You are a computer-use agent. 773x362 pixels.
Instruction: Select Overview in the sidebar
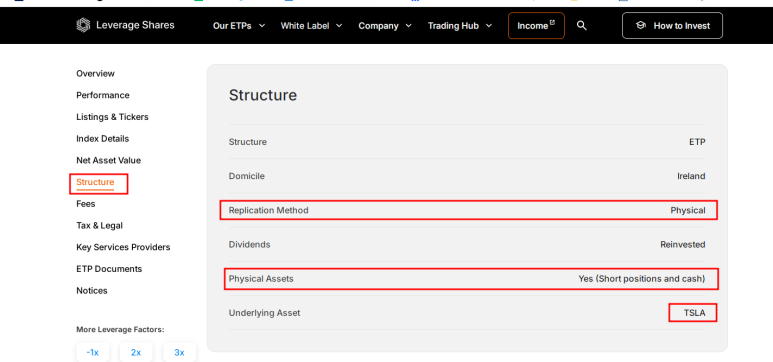point(95,73)
